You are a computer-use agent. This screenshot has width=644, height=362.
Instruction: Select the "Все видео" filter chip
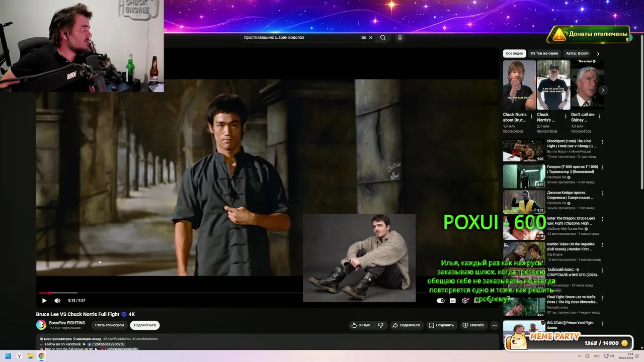(x=515, y=53)
